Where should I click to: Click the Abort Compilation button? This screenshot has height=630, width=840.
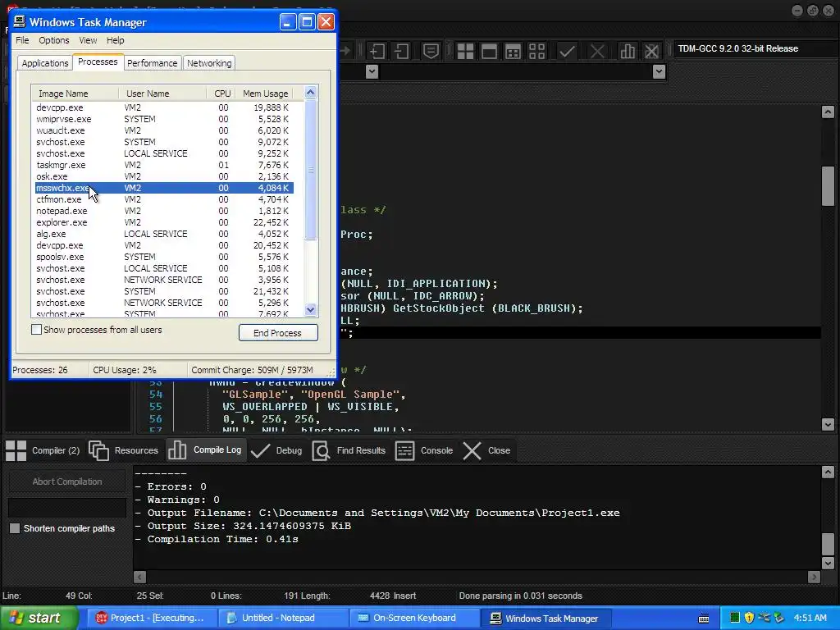(67, 482)
